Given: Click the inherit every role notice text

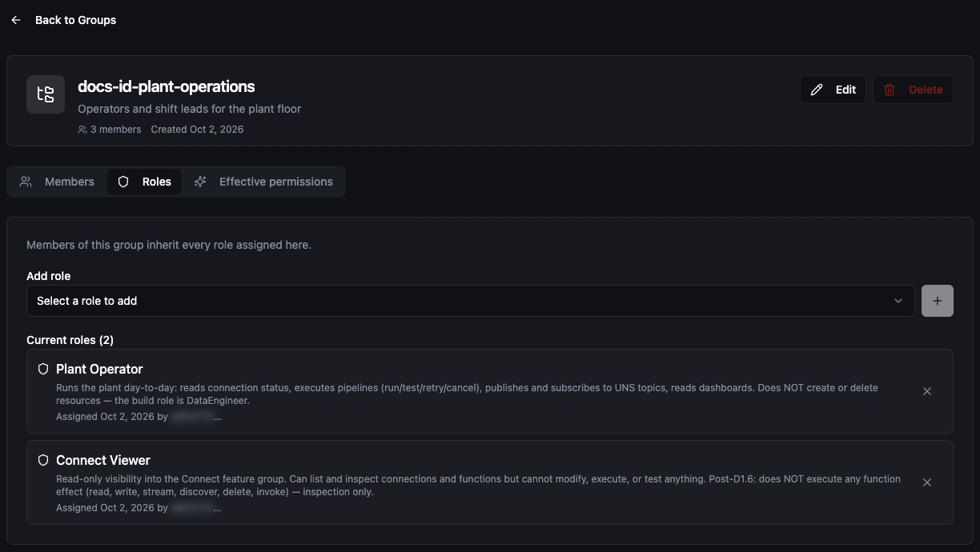Looking at the screenshot, I should coord(169,245).
